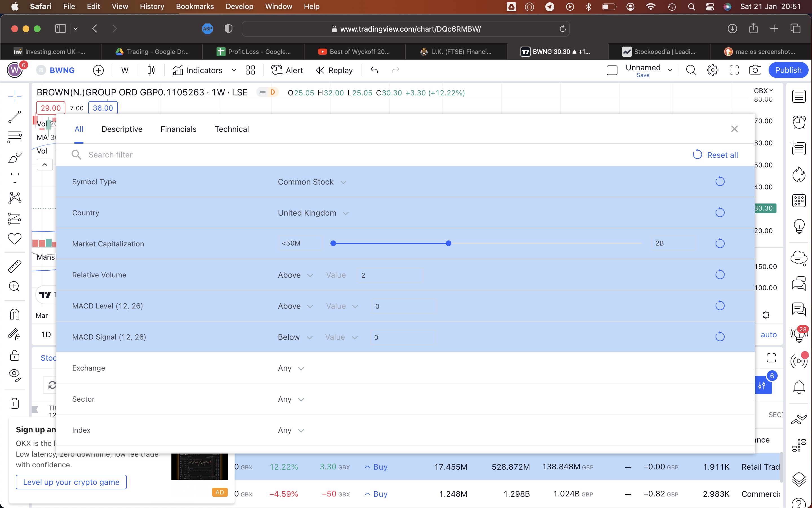Reset the Symbol Type filter

pyautogui.click(x=720, y=181)
